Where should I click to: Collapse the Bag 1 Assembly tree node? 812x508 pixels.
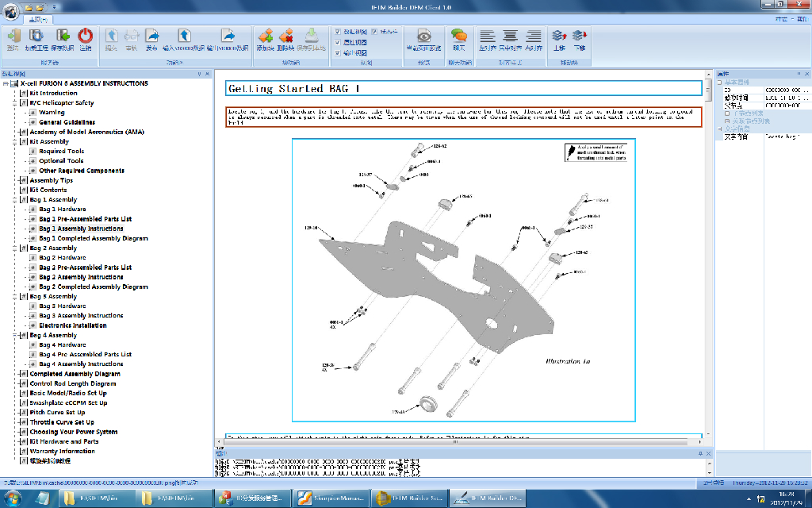tap(15, 200)
